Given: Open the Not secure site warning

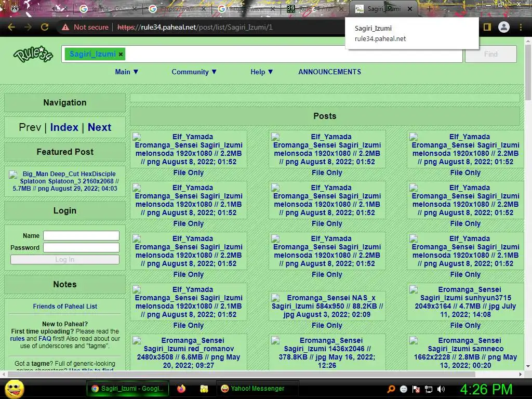Looking at the screenshot, I should coord(85,27).
